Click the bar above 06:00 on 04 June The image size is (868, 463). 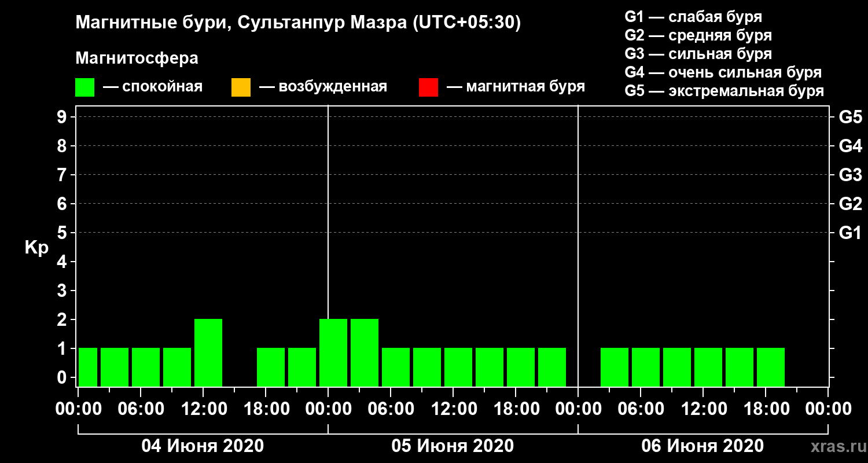(x=146, y=367)
